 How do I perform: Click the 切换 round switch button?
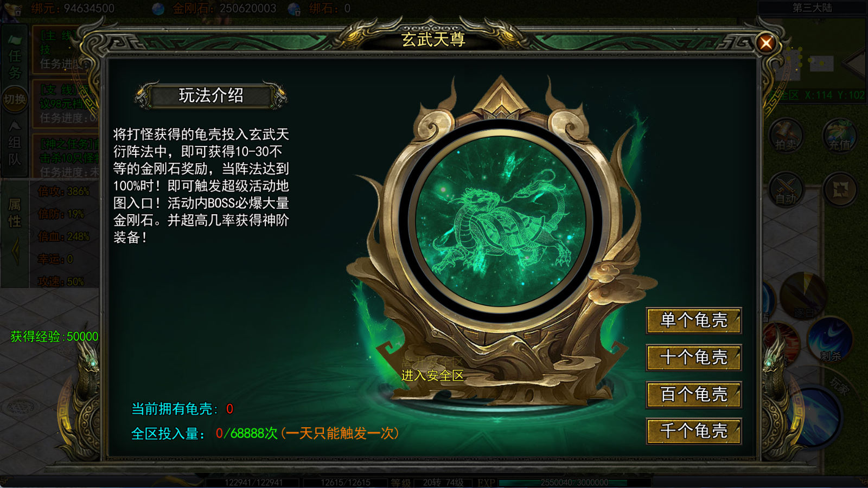pos(15,99)
